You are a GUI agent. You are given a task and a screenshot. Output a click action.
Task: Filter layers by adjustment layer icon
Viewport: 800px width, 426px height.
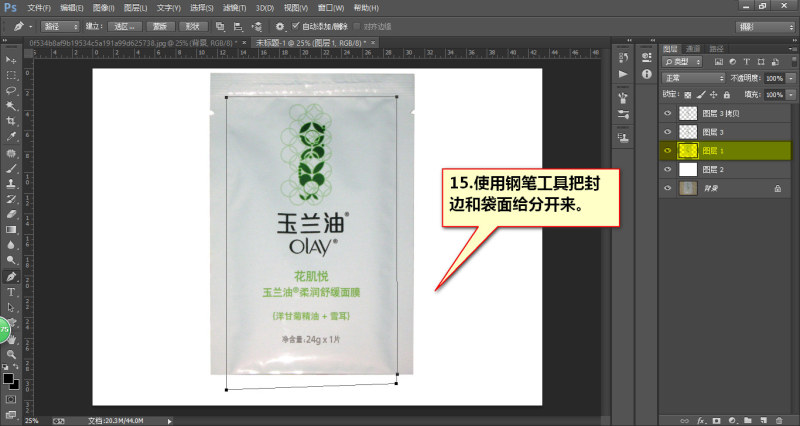click(733, 62)
